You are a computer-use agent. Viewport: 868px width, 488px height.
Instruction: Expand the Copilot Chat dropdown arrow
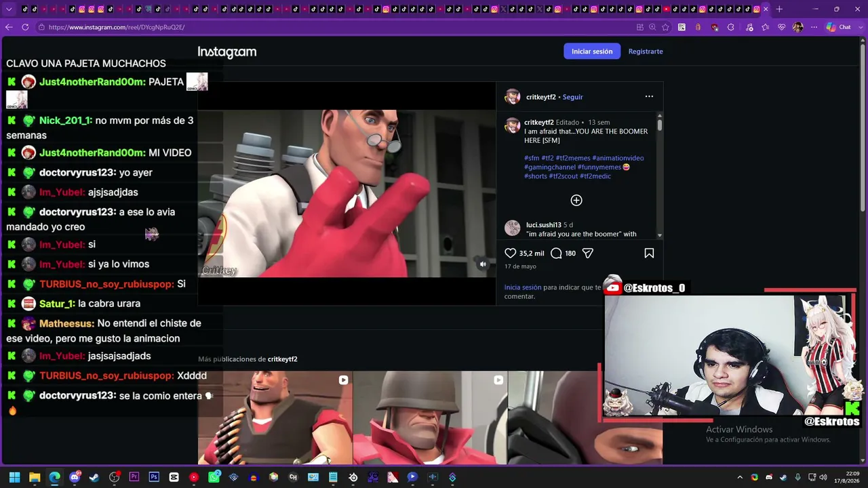click(859, 27)
